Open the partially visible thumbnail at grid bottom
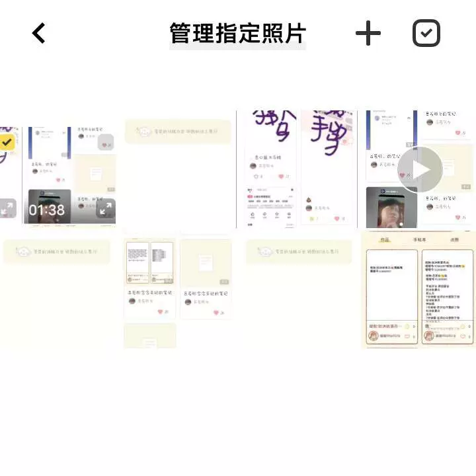476x476 pixels. [150, 336]
